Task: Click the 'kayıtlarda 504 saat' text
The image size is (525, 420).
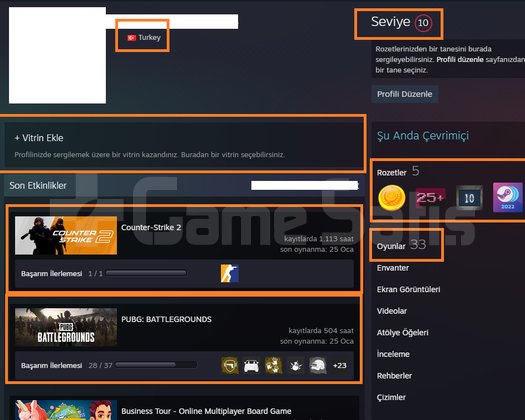Action: point(321,331)
